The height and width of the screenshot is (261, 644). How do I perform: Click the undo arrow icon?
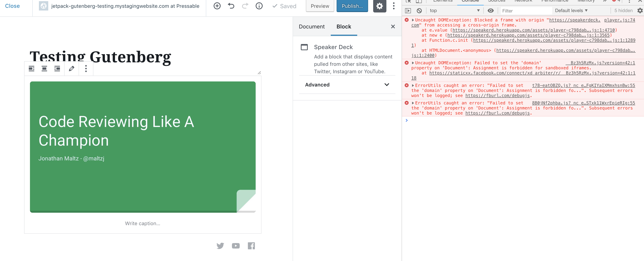click(x=231, y=6)
